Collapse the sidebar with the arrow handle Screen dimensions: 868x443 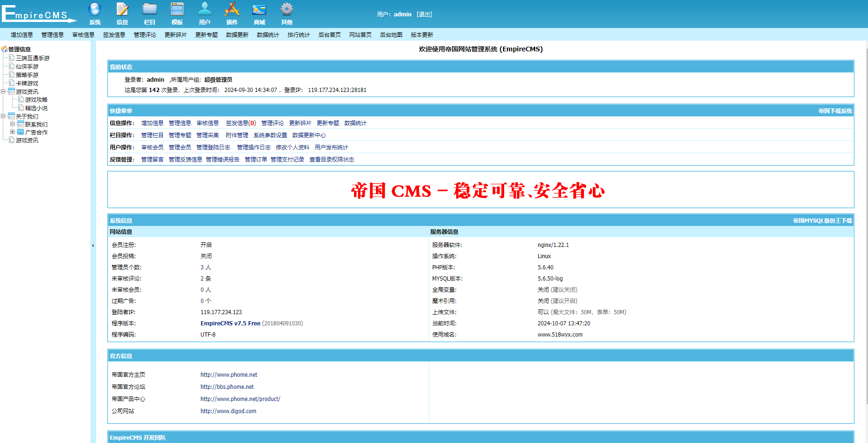click(93, 246)
